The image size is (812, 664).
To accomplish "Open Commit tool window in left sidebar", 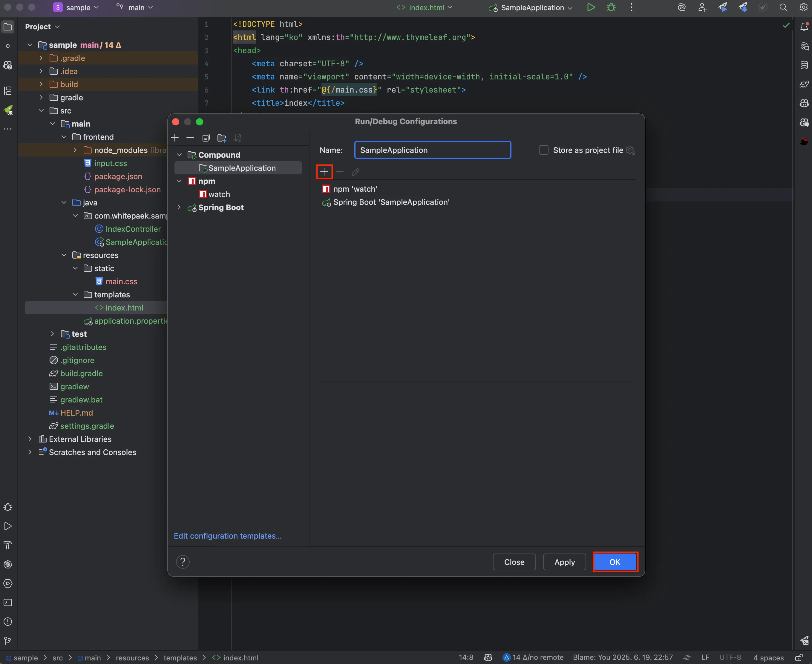I will click(x=8, y=46).
